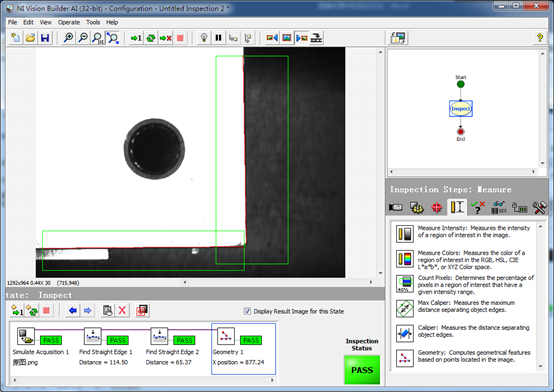Click the New inspection toolbar icon
Screen dimensions: 554x392
(16, 38)
